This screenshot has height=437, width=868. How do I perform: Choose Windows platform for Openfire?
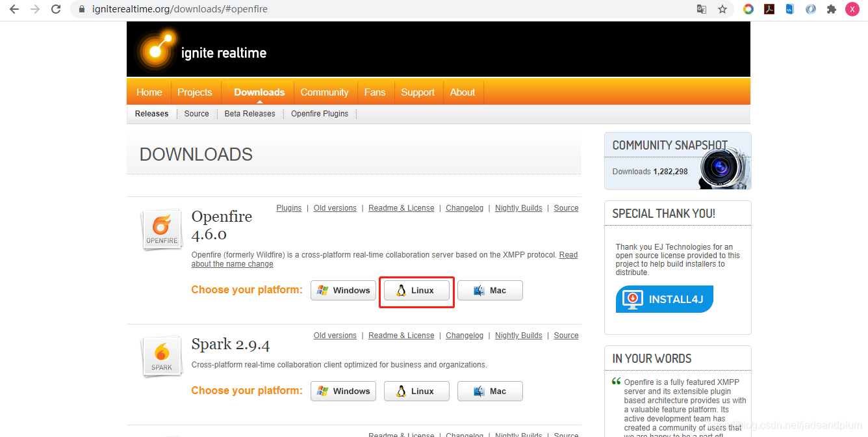(x=343, y=291)
